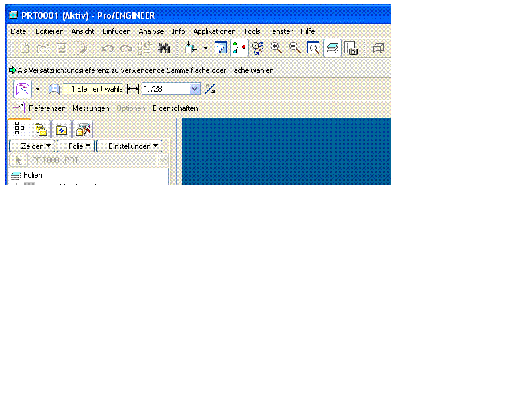The image size is (532, 399).
Task: Click the '1 Element wähle' collector field
Action: pyautogui.click(x=92, y=89)
